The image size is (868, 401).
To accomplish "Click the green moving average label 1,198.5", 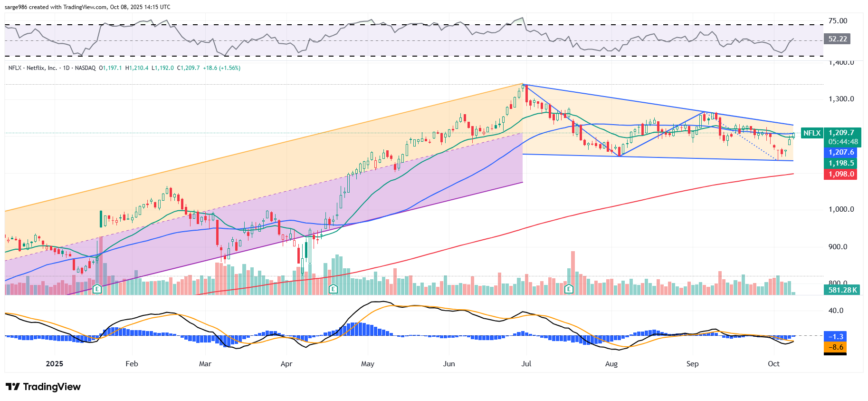I will coord(841,163).
